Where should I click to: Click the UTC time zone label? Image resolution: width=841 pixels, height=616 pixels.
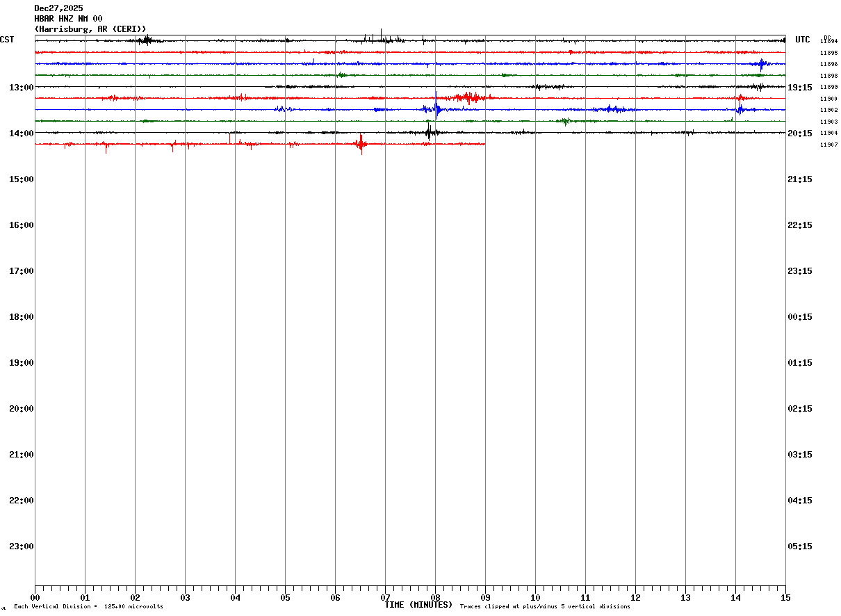click(803, 40)
